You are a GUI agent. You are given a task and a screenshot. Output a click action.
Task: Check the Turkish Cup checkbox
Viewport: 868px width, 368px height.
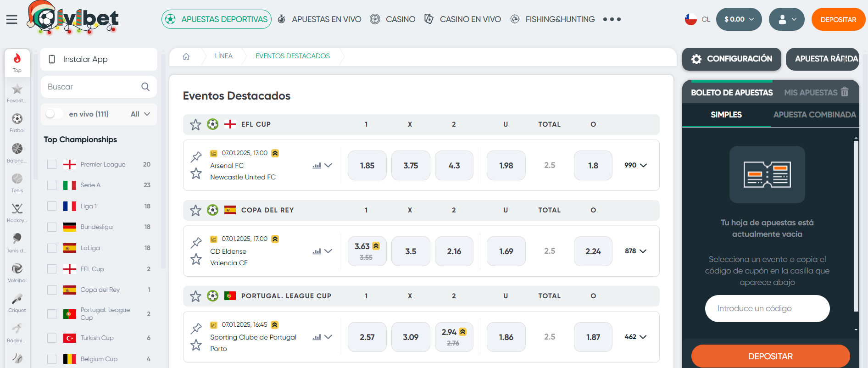pos(52,338)
